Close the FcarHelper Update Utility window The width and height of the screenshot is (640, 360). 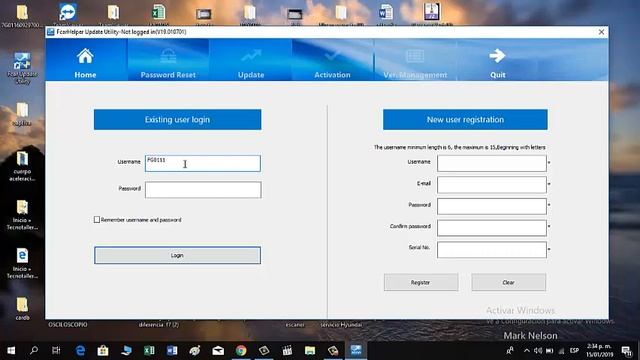[601, 32]
